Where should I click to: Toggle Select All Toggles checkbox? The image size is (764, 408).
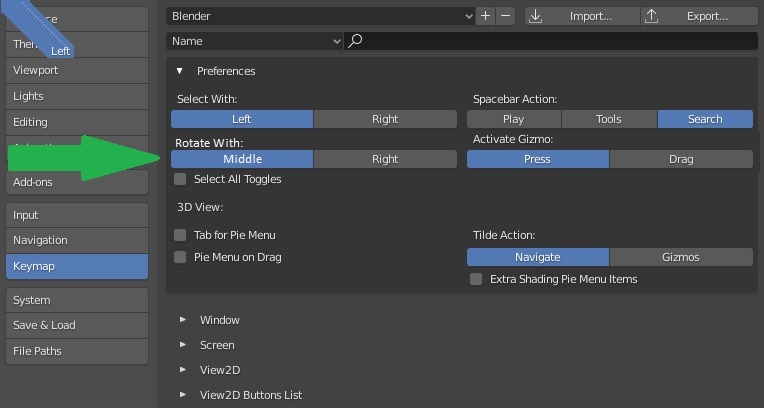(x=180, y=179)
